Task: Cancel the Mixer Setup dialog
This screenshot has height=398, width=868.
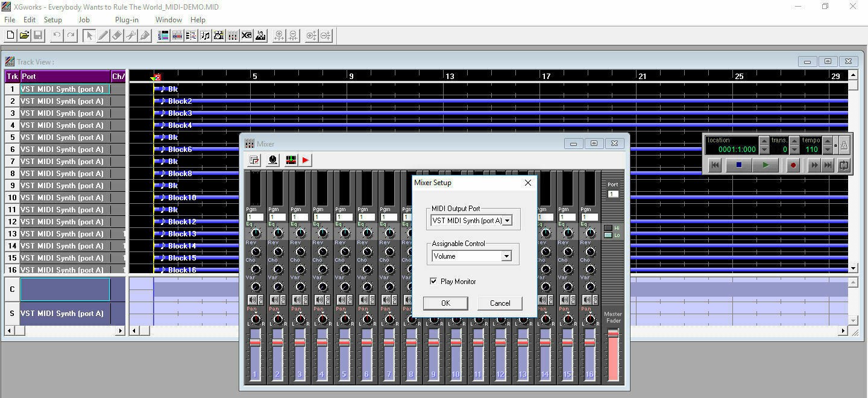Action: [x=500, y=303]
